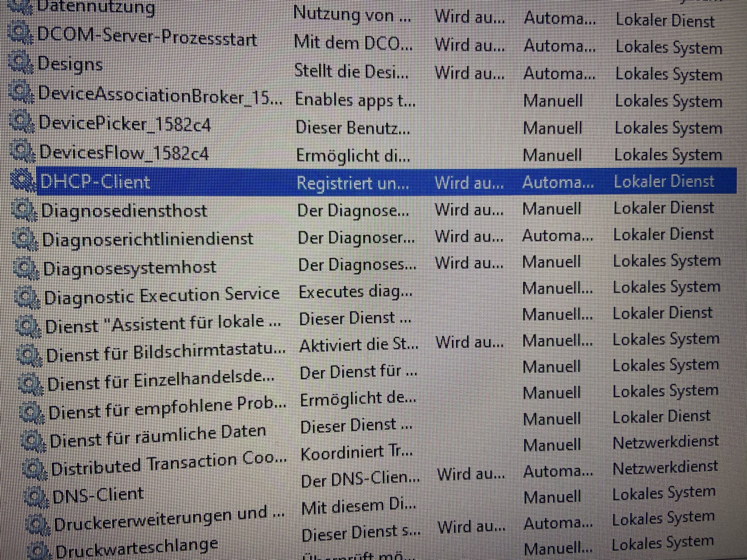Screen dimensions: 747x560
Task: Click 'Executes diag...' description text
Action: tap(355, 292)
